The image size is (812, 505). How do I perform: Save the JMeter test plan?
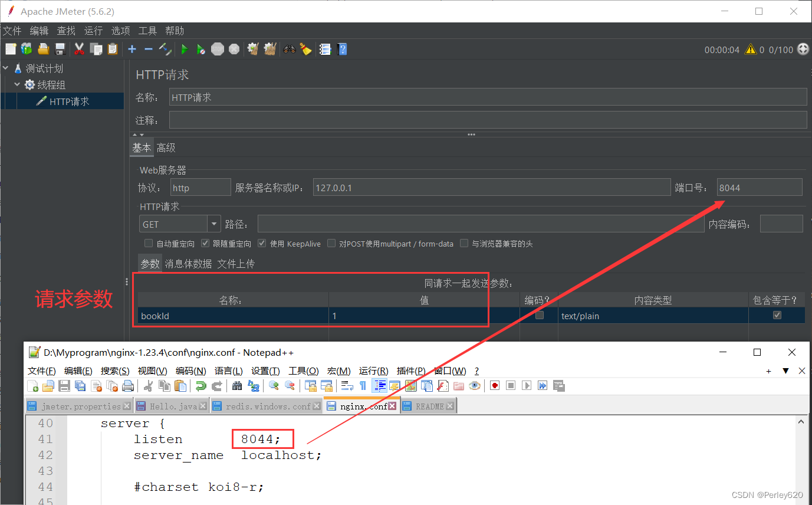(60, 50)
